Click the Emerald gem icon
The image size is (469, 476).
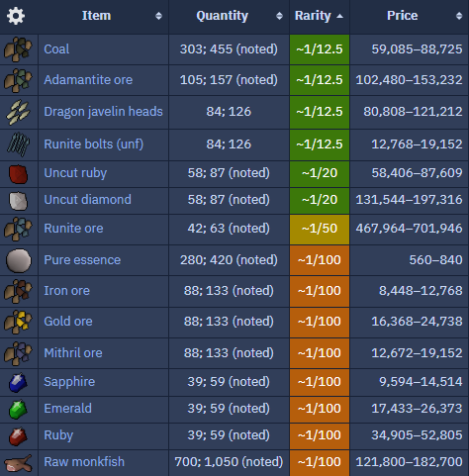tap(18, 410)
